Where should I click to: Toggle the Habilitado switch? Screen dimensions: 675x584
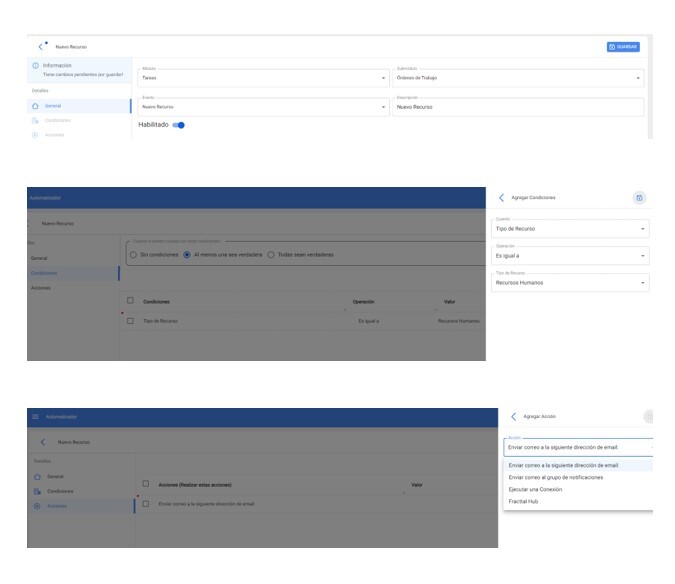click(x=178, y=125)
